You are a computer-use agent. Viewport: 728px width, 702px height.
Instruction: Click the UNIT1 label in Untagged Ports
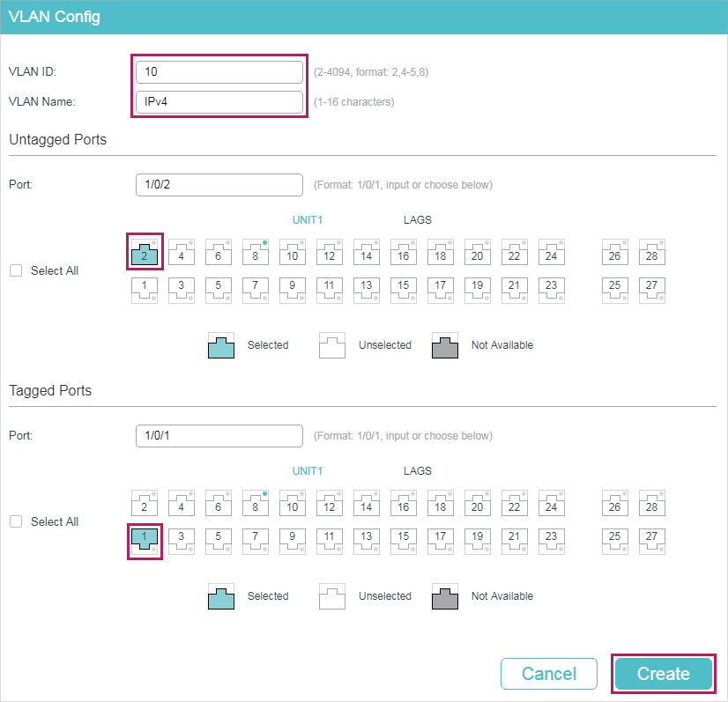pos(308,219)
